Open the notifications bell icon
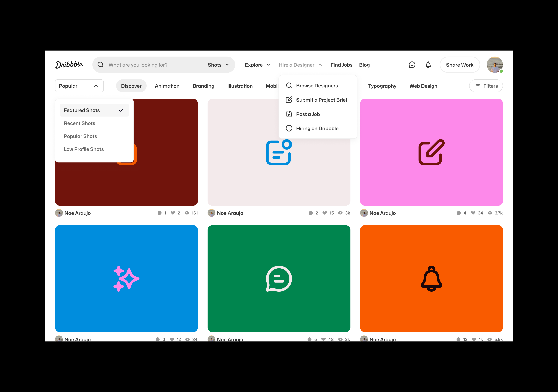This screenshot has width=558, height=392. click(x=428, y=65)
